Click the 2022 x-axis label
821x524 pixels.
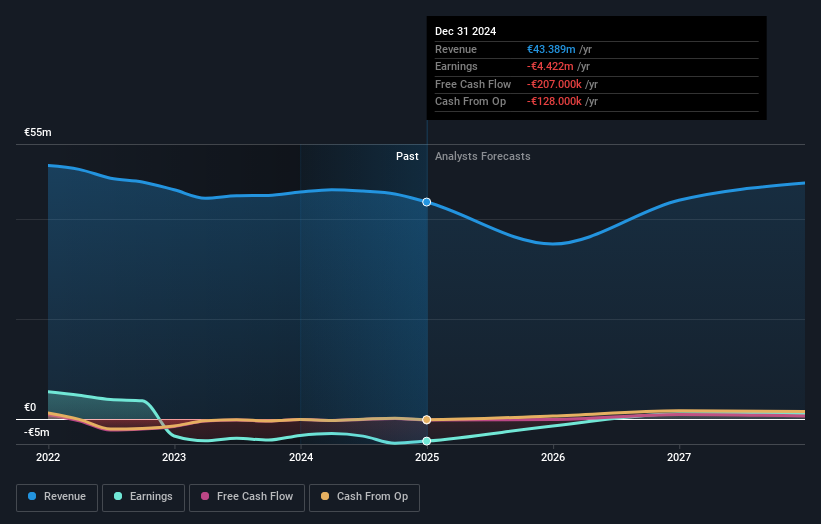coord(48,457)
